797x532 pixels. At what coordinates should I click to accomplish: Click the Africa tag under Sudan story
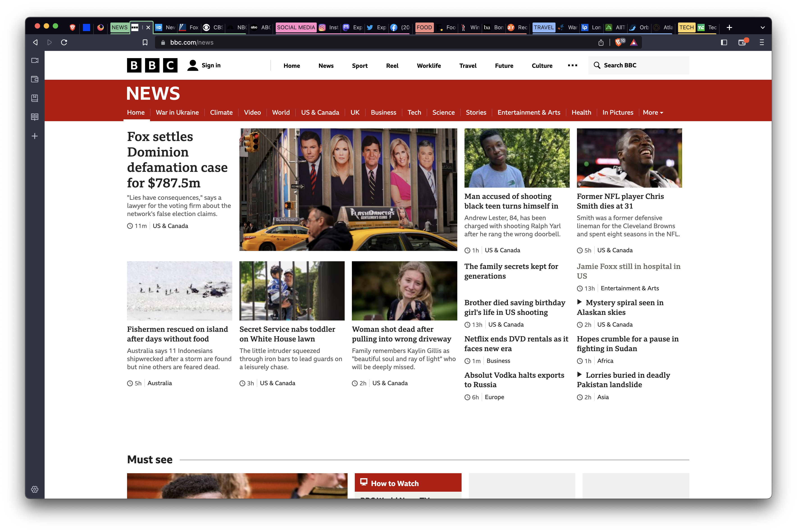coord(605,361)
